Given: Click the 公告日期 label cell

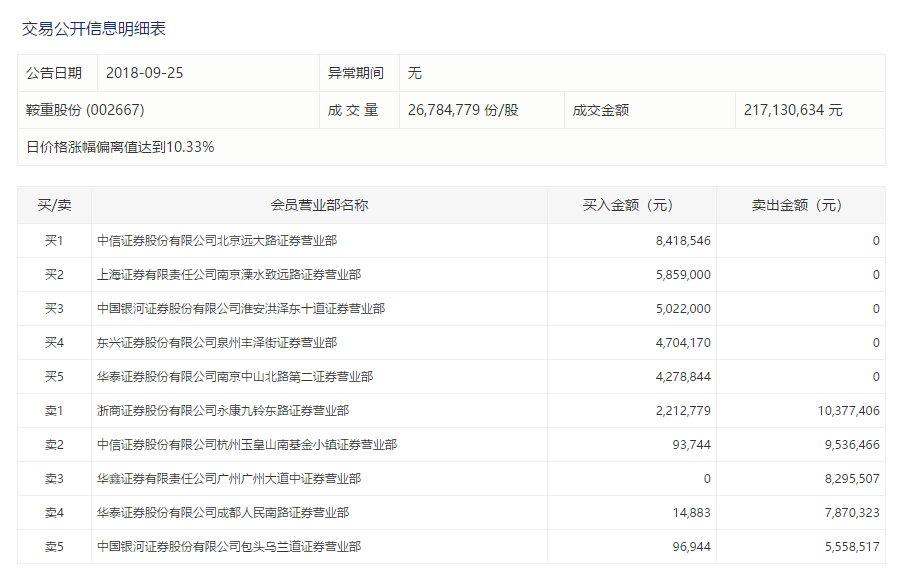Looking at the screenshot, I should (x=58, y=73).
